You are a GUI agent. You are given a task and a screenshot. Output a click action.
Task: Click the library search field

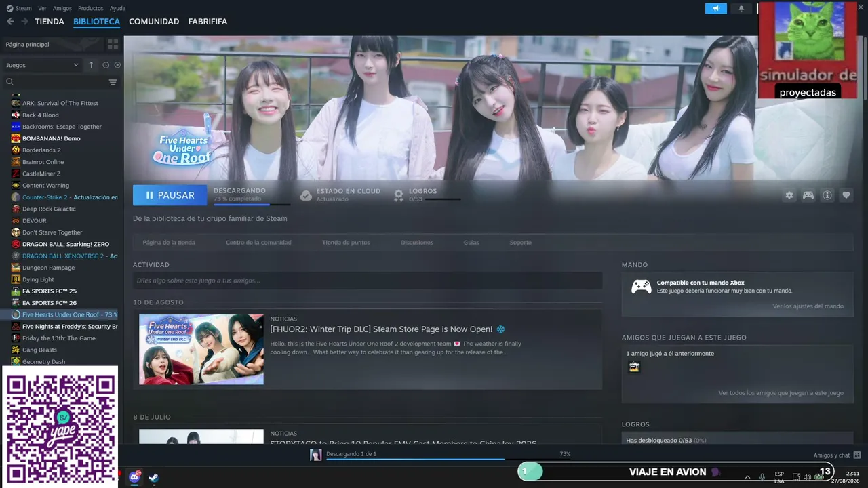(x=61, y=82)
